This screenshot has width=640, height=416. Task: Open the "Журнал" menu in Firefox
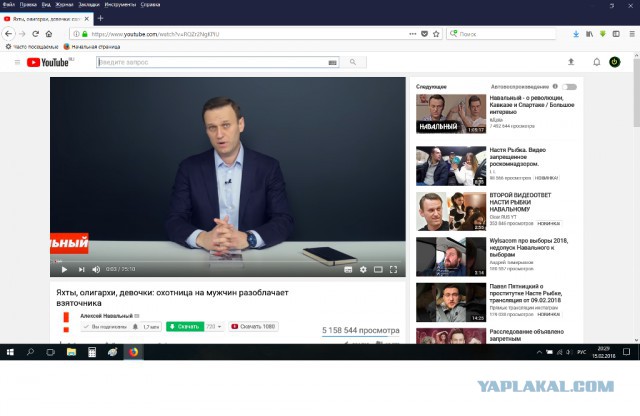[x=62, y=4]
